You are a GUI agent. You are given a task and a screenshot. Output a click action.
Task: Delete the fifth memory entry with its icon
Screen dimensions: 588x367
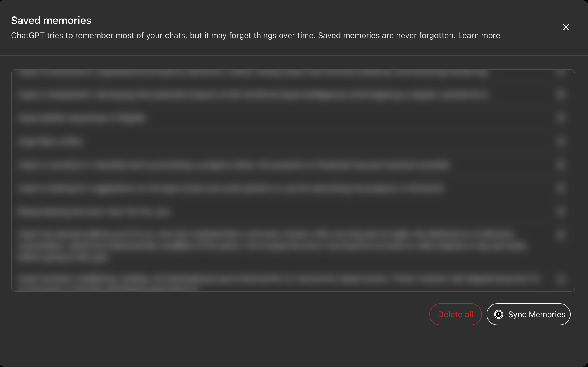561,165
